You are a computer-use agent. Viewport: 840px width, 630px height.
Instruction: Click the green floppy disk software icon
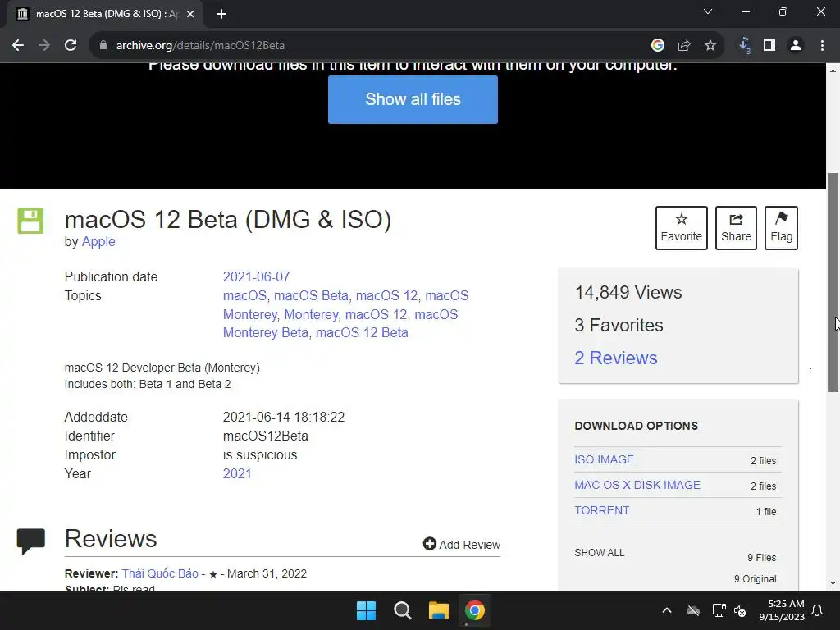30,221
